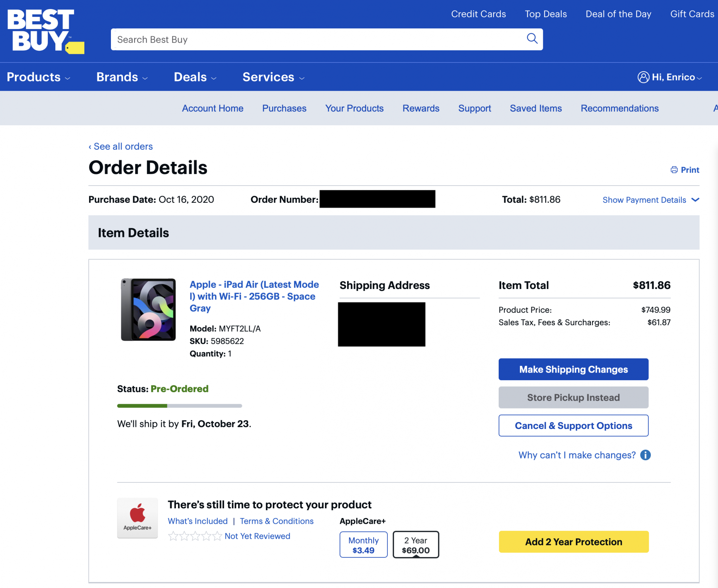Viewport: 718px width, 588px height.
Task: Click the order status progress bar
Action: tap(179, 406)
